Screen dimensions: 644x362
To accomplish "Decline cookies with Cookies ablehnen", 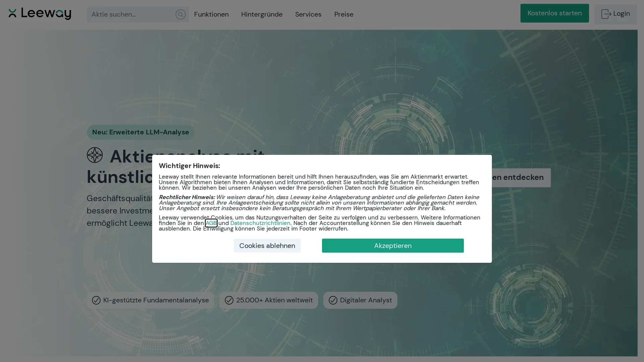I will [267, 246].
